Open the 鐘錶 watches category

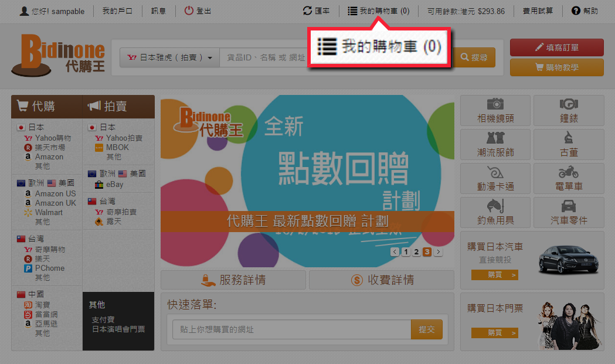[569, 111]
